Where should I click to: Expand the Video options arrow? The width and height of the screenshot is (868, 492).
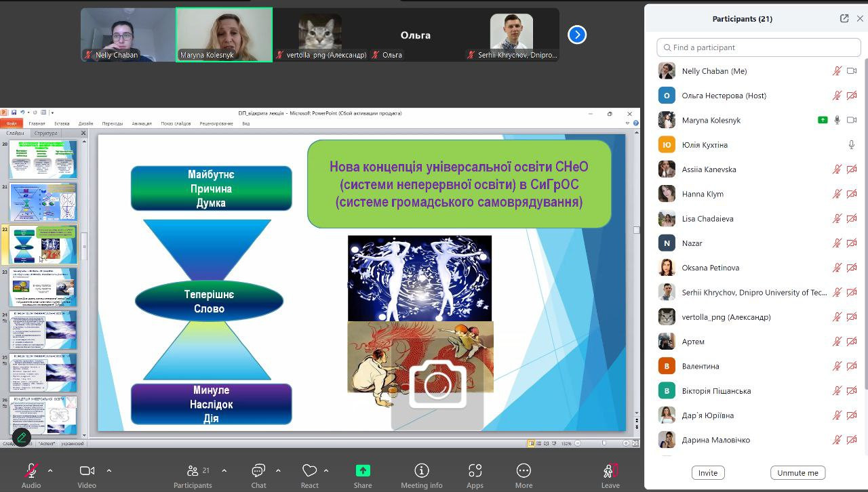click(x=108, y=470)
